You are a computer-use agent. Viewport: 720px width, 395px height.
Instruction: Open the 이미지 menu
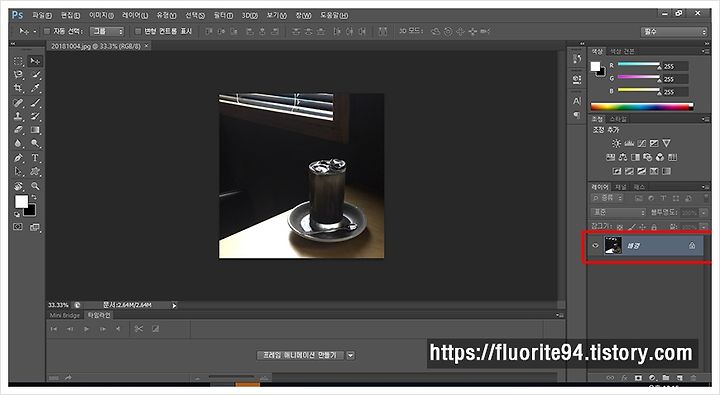point(101,15)
